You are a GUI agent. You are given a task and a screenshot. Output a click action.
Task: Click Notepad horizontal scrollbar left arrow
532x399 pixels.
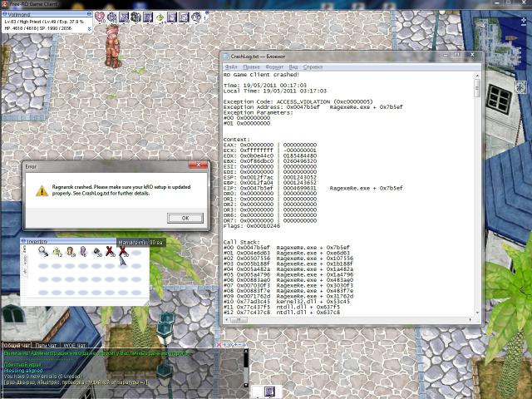[x=227, y=319]
